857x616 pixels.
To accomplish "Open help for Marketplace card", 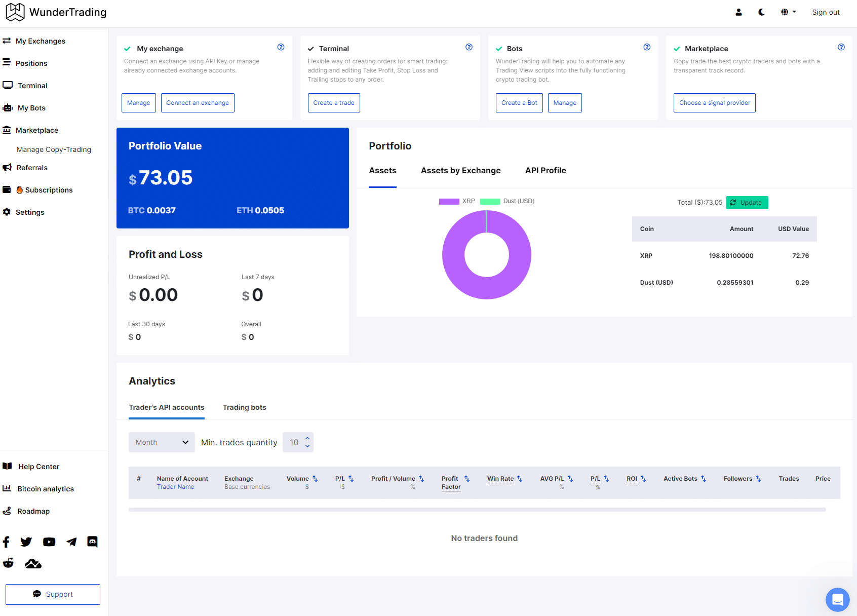I will pyautogui.click(x=841, y=47).
